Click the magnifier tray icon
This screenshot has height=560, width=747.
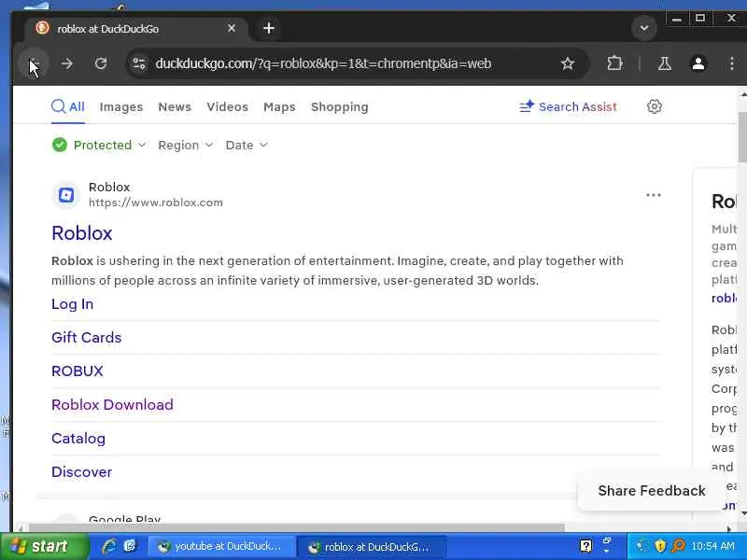click(678, 546)
